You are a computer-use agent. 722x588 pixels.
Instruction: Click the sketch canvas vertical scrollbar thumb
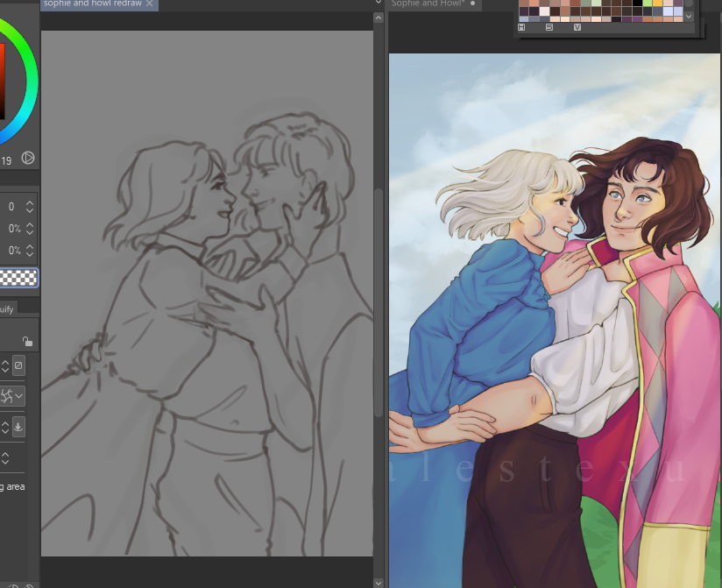[x=379, y=302]
